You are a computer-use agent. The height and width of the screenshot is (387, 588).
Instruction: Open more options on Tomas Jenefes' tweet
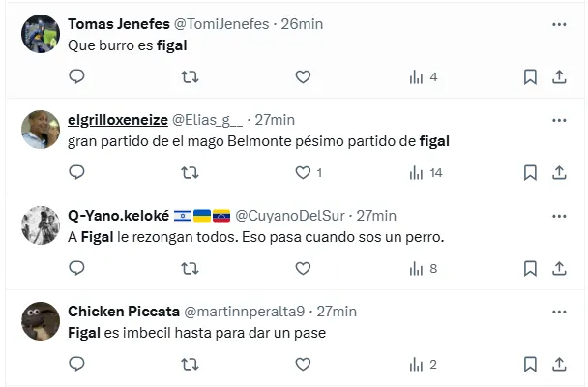[559, 23]
